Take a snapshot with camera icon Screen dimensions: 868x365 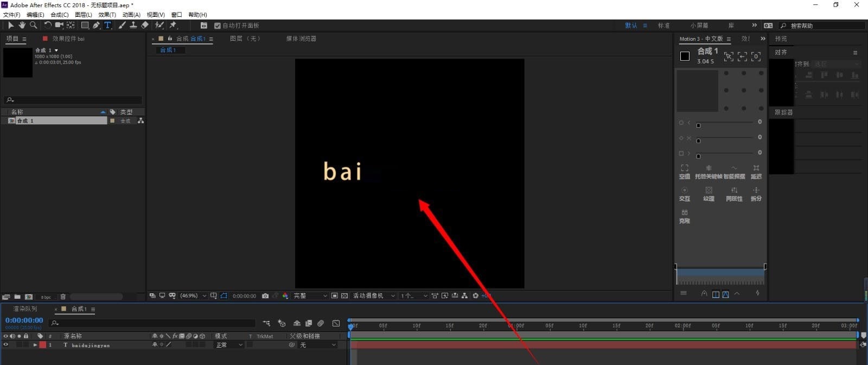point(265,296)
